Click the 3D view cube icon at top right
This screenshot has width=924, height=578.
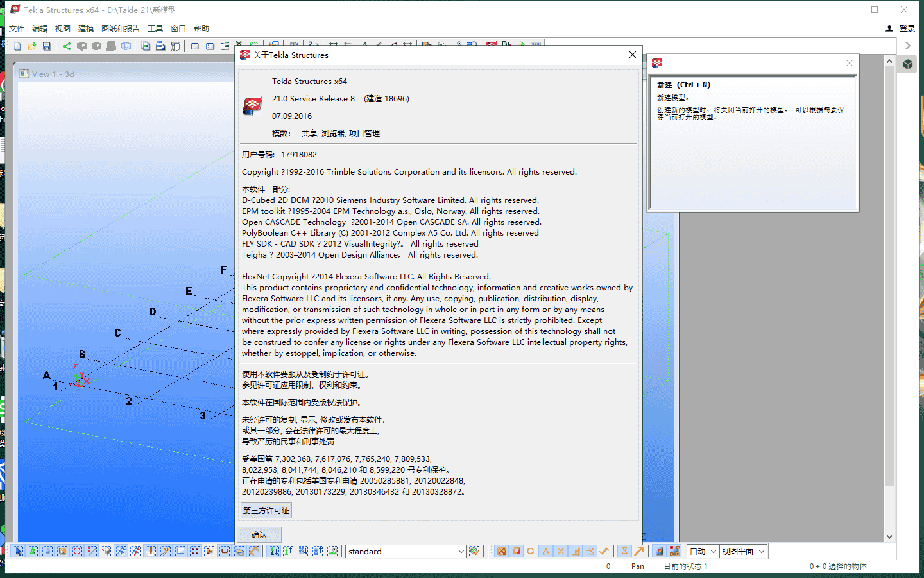coord(908,64)
